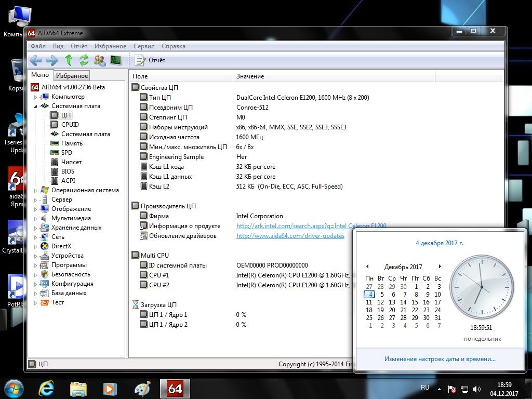
Task: Select ACPI tree item
Action: (x=68, y=180)
